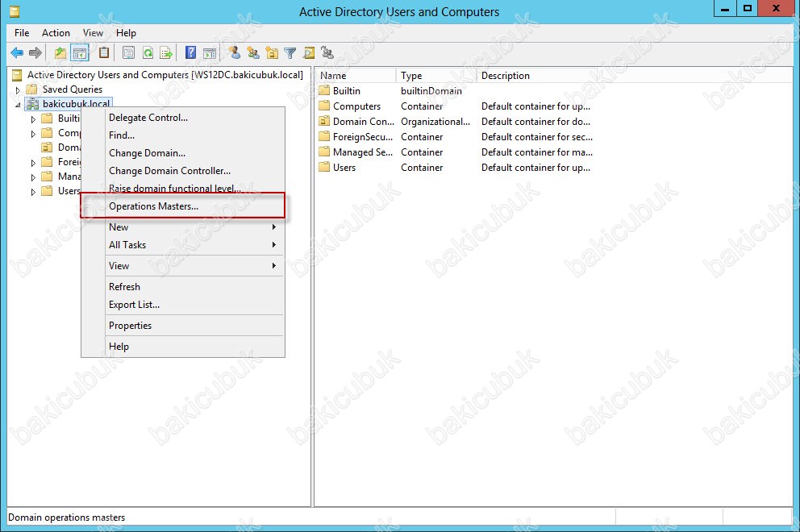
Task: Expand the Computers node in the tree
Action: (x=33, y=134)
